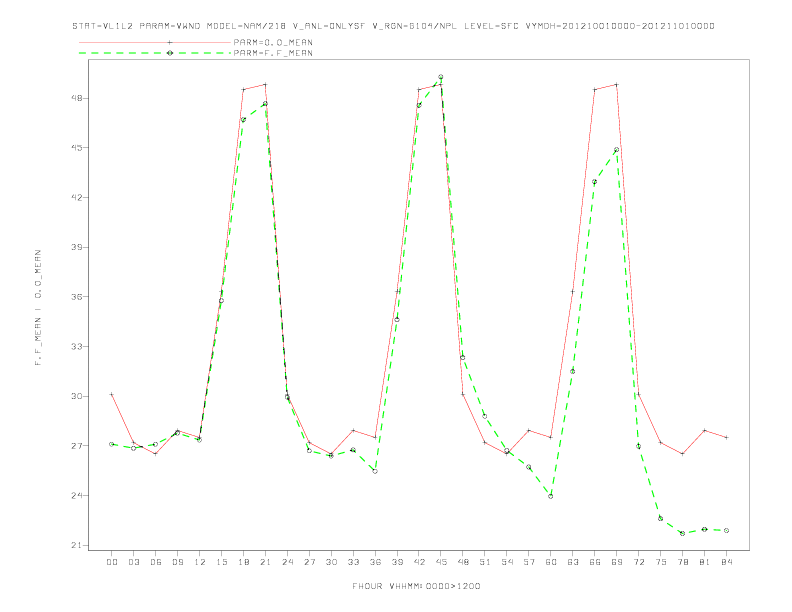The height and width of the screenshot is (612, 792).
Task: Click y-axis tick label 36
Action: coord(77,296)
